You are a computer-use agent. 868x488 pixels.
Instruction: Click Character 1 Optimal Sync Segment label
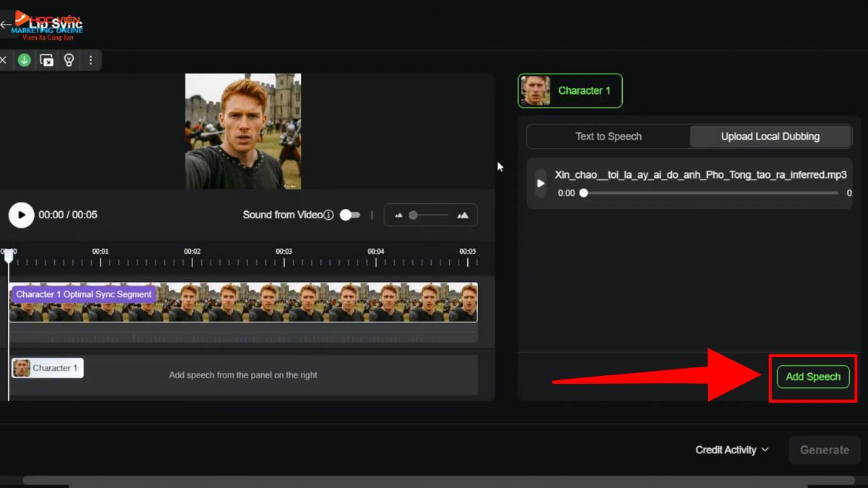tap(84, 294)
